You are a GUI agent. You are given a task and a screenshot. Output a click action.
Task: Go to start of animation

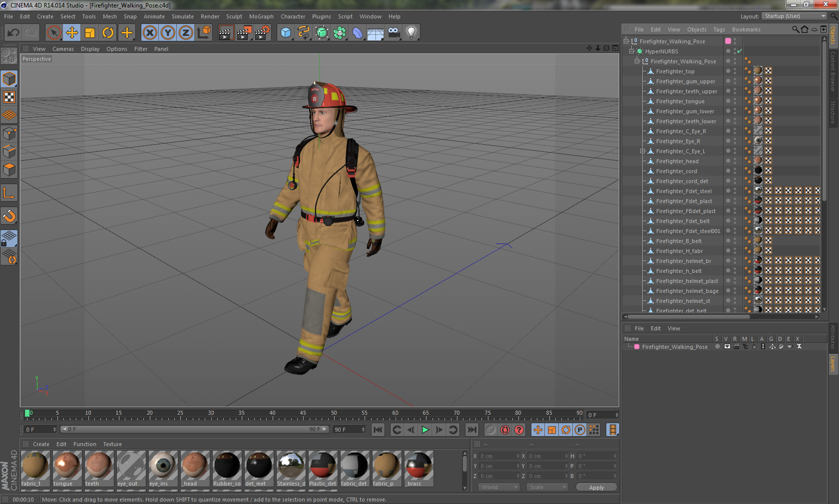[x=378, y=430]
